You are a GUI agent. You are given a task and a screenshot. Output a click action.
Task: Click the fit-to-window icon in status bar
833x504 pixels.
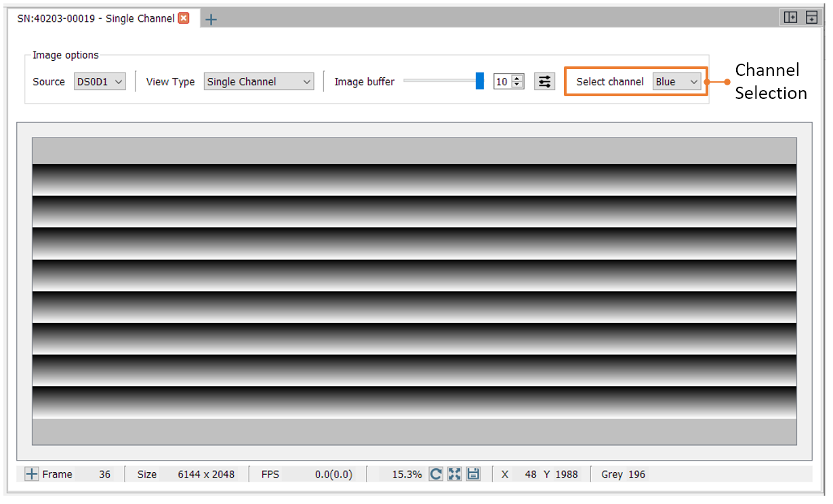455,474
